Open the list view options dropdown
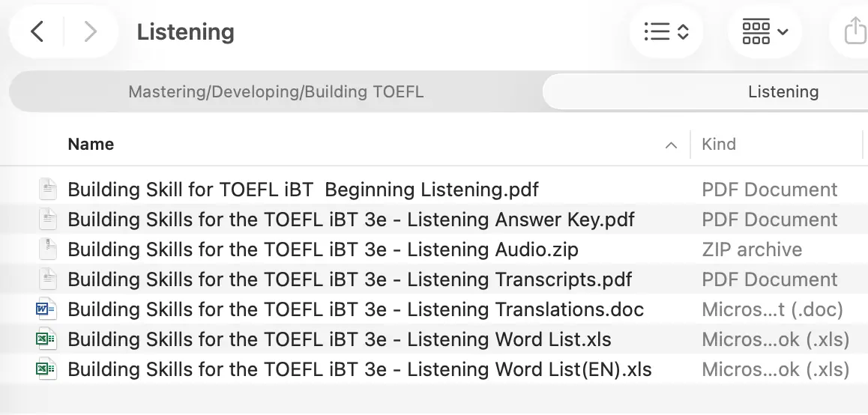The image size is (868, 415). pos(666,31)
